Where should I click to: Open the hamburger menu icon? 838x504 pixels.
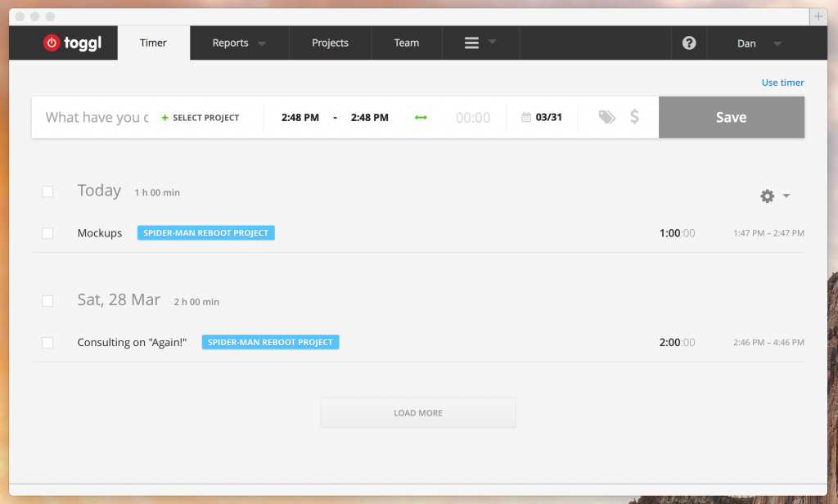472,43
